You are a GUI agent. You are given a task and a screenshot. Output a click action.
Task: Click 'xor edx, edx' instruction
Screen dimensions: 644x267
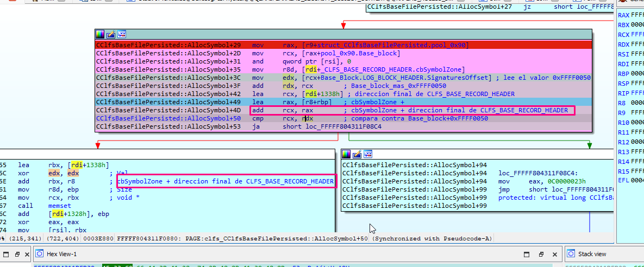[49, 174]
